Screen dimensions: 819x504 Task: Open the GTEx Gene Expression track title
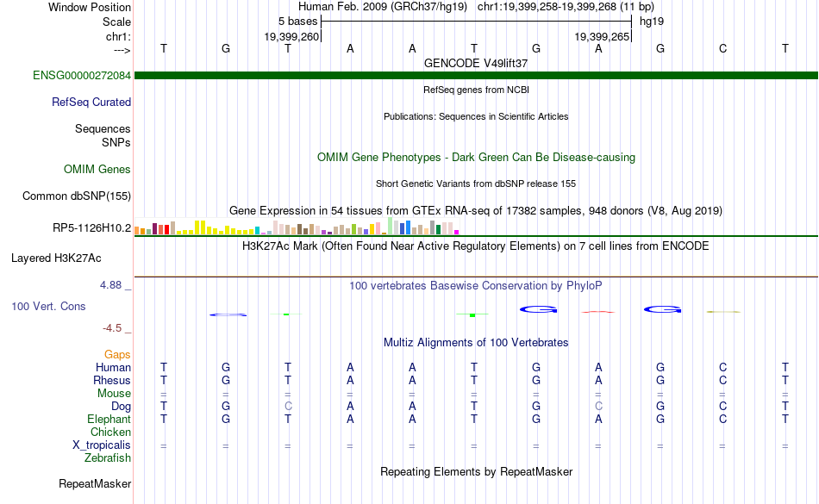point(476,210)
